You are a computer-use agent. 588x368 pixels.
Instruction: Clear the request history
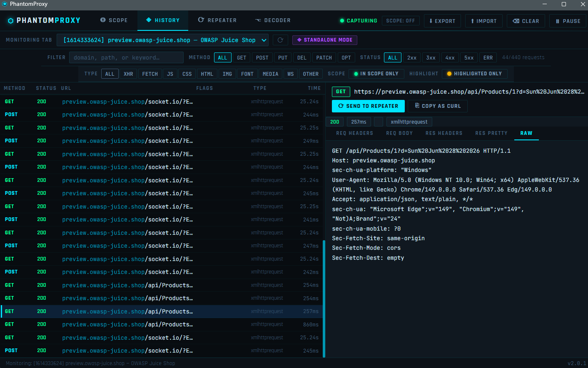point(526,21)
